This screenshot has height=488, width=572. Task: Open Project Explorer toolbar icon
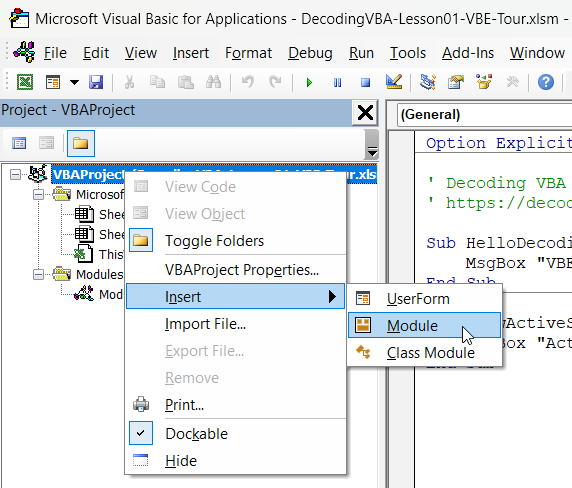(x=428, y=82)
